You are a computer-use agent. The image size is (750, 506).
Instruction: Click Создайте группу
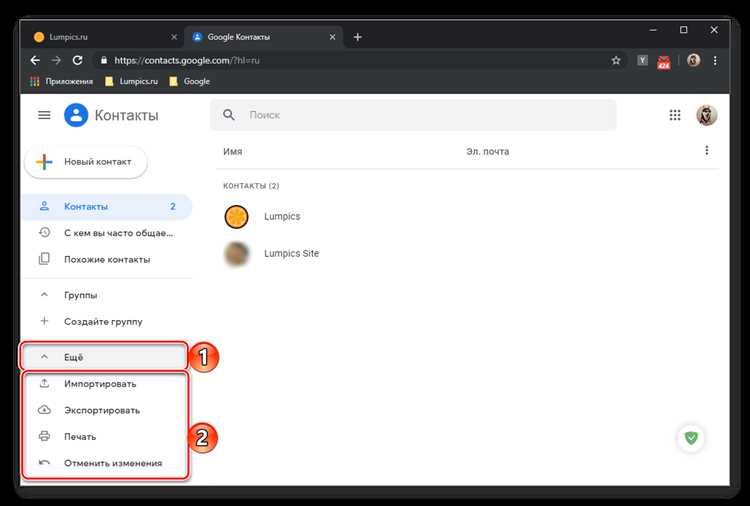[107, 321]
